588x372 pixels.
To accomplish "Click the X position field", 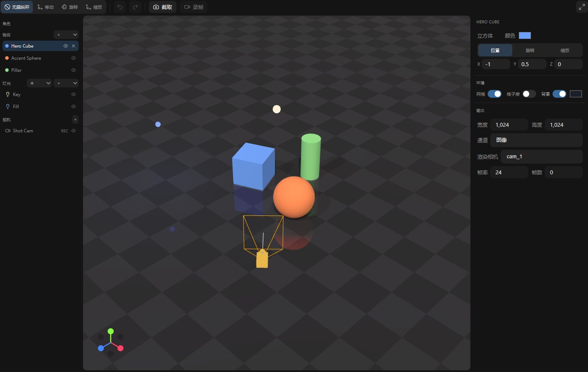I will (x=496, y=64).
